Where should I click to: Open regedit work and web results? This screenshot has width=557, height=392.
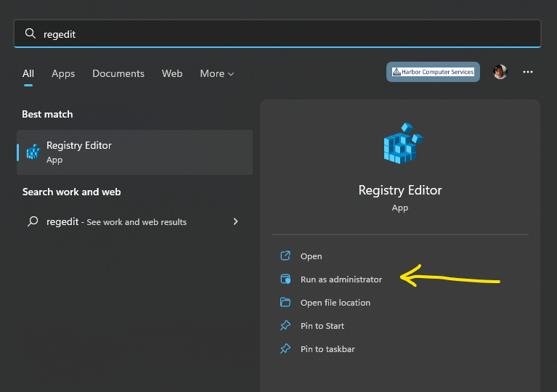click(x=134, y=221)
